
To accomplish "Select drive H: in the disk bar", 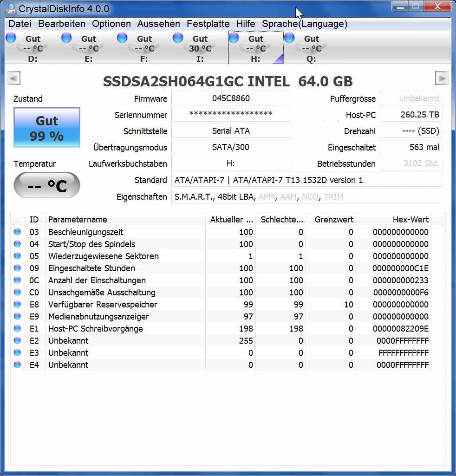I will tap(255, 48).
